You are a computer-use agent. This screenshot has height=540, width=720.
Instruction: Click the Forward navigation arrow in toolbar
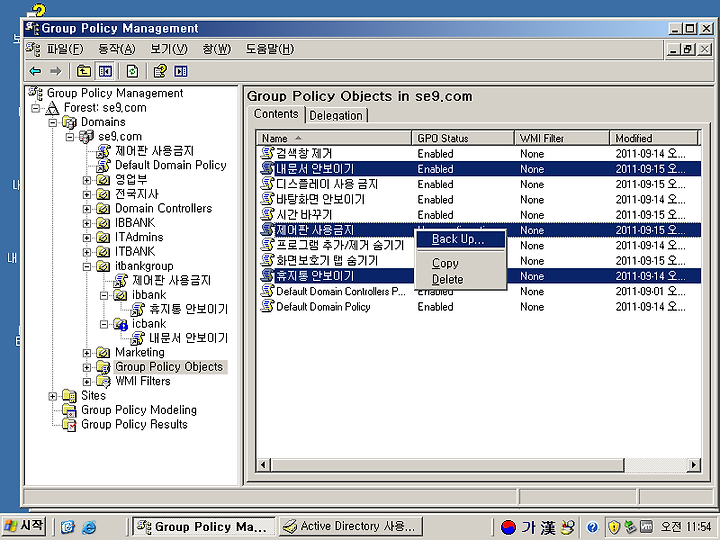56,71
